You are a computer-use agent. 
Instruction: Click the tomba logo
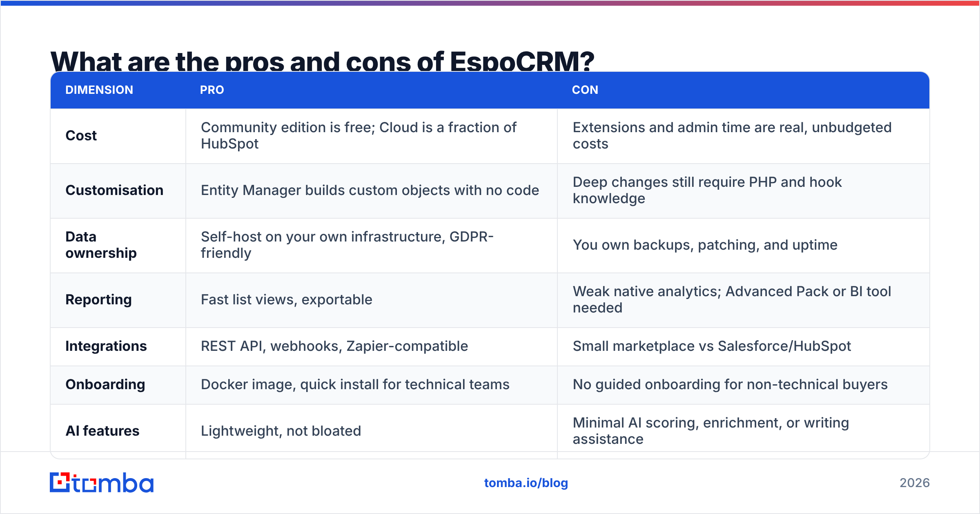(x=102, y=483)
